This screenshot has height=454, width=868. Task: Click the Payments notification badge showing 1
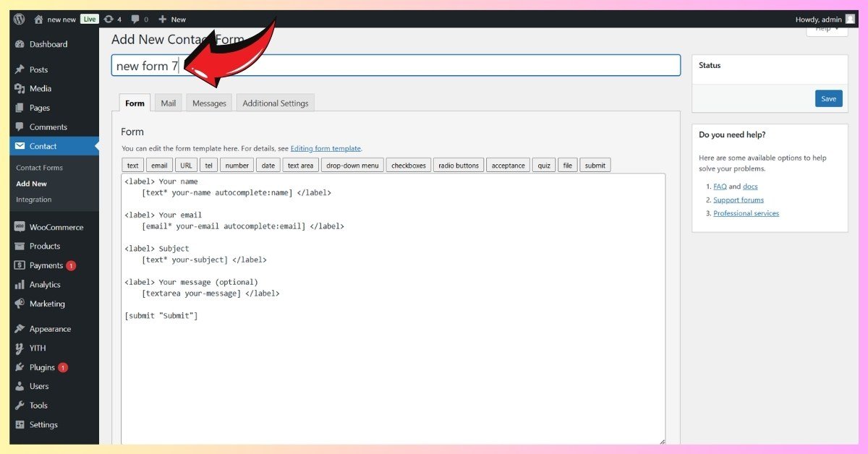click(x=71, y=266)
